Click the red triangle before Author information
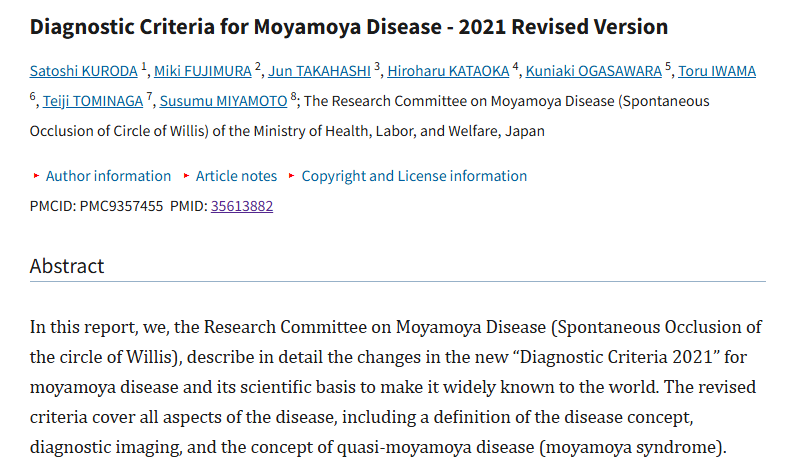 point(37,176)
